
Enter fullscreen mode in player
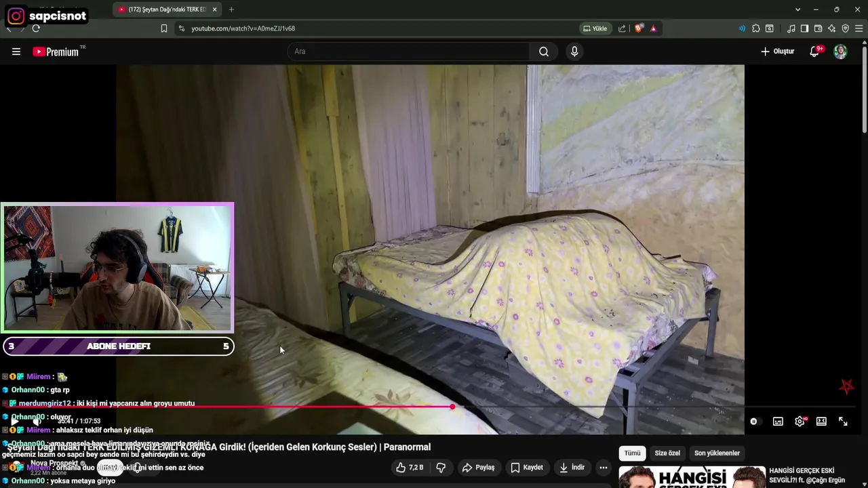(x=843, y=422)
